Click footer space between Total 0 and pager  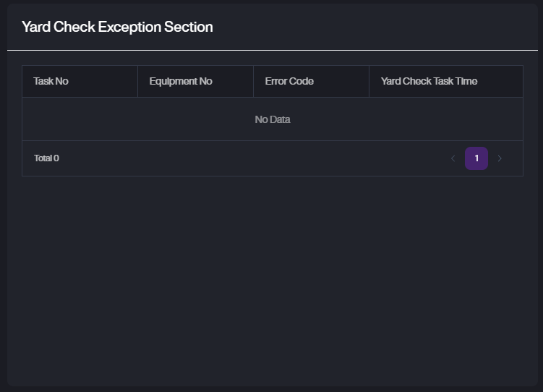253,158
